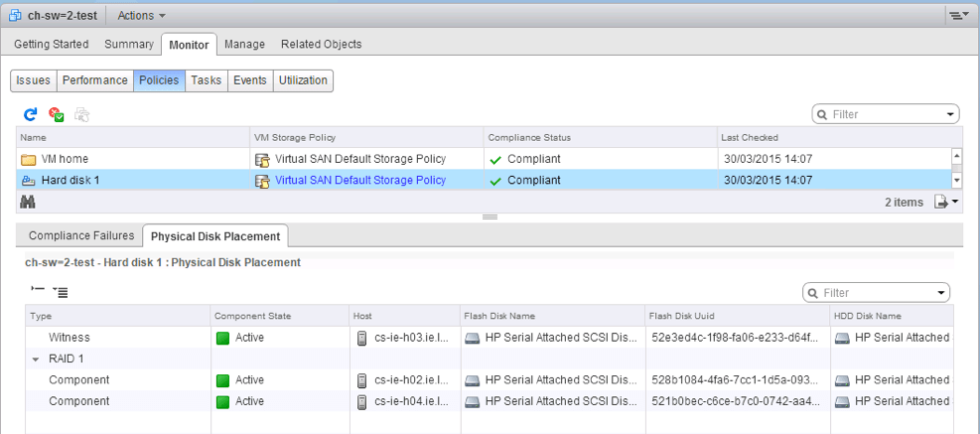Image resolution: width=980 pixels, height=434 pixels.
Task: Open the Physical Disk Placement filter dropdown arrow
Action: click(x=940, y=293)
